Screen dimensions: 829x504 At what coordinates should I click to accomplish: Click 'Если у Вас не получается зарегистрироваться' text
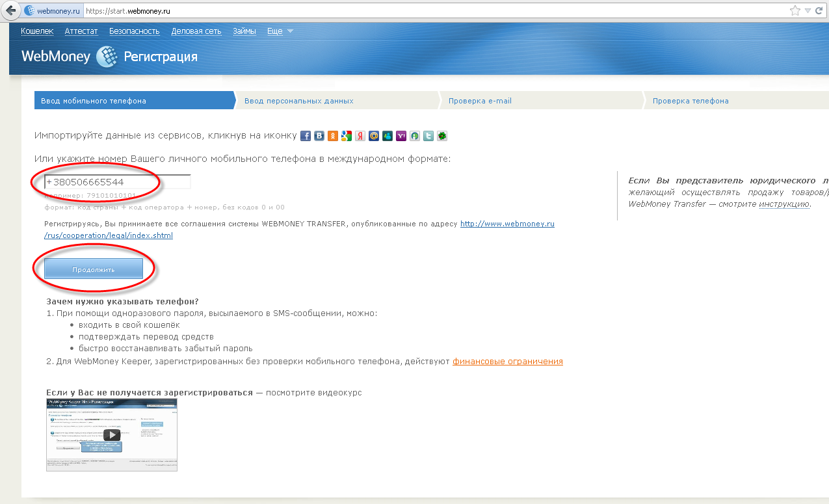[x=150, y=393]
